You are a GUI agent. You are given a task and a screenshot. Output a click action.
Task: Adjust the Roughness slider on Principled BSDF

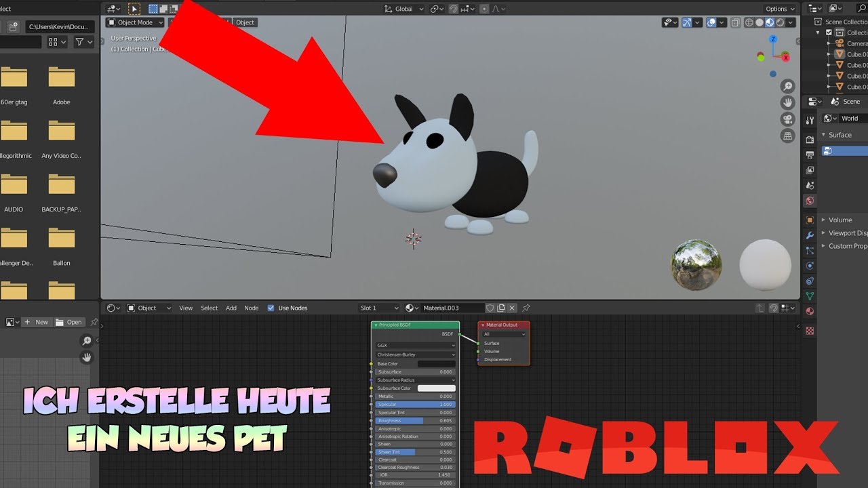tap(416, 420)
